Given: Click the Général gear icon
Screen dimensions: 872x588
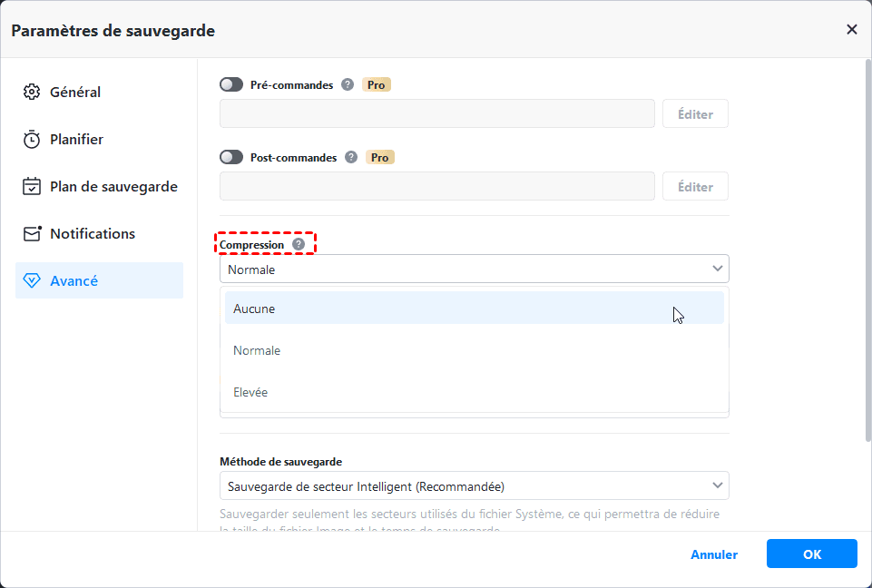Looking at the screenshot, I should click(x=32, y=92).
